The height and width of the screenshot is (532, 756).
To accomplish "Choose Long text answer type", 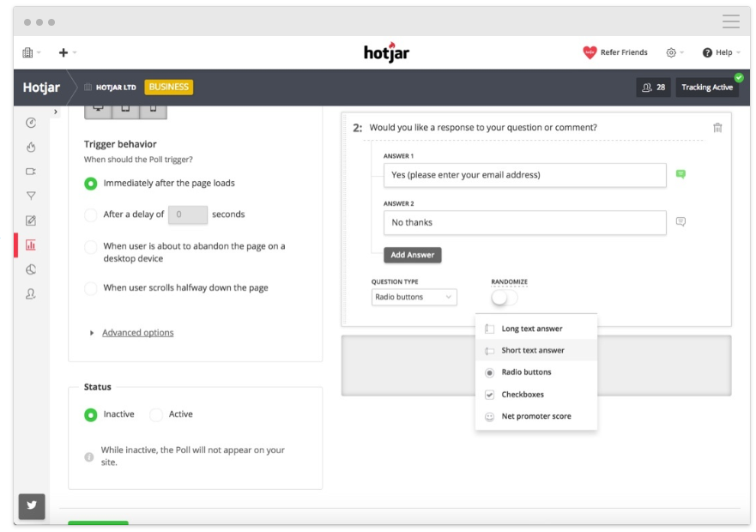I will [x=536, y=329].
